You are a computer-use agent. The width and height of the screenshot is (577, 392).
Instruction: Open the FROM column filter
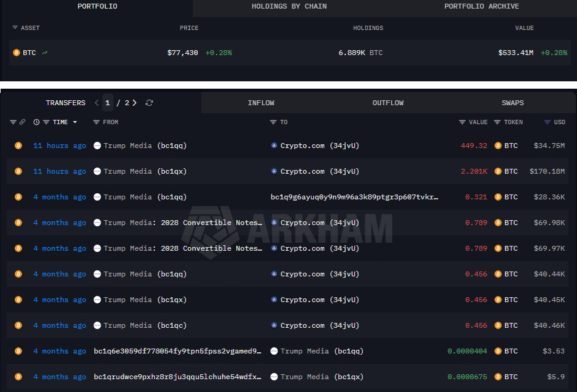click(x=97, y=122)
